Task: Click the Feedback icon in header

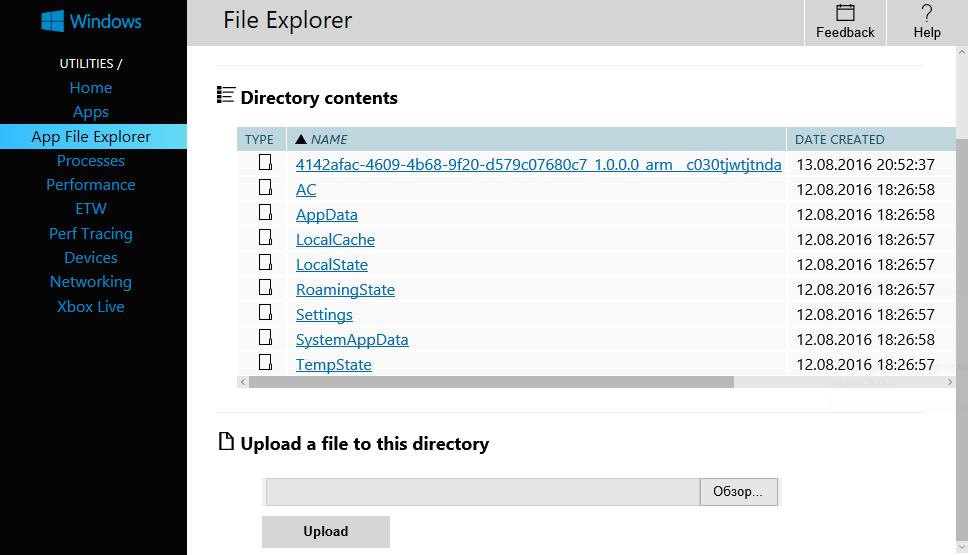Action: pos(845,13)
